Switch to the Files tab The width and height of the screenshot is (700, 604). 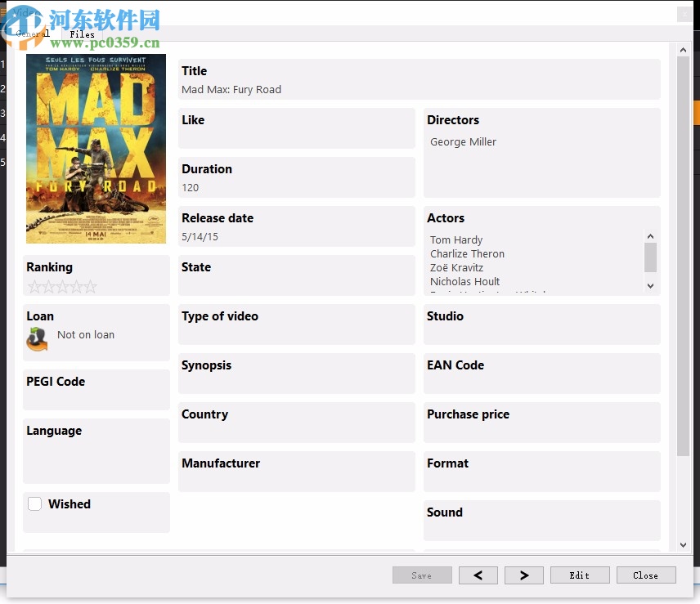82,34
